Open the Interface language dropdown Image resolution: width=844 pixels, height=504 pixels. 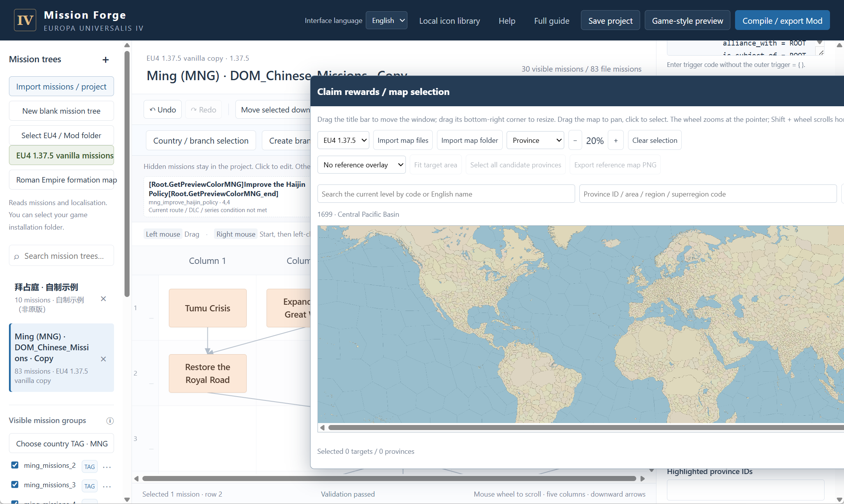click(x=387, y=21)
